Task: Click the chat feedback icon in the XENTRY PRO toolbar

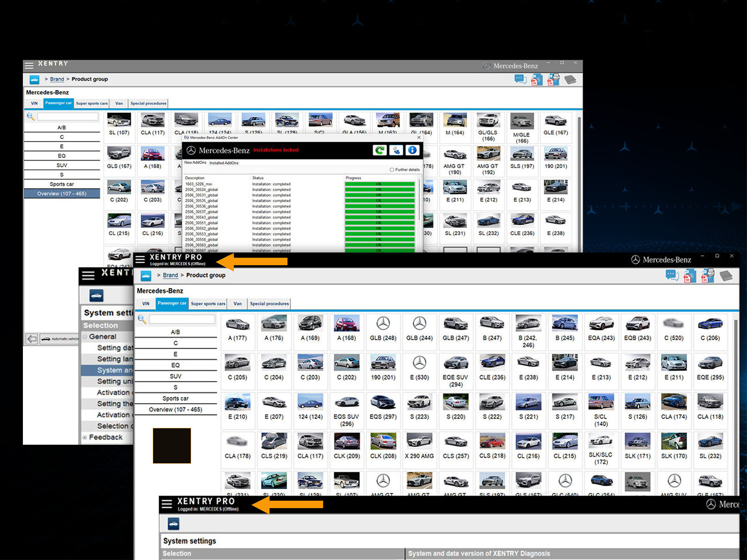Action: (x=672, y=275)
